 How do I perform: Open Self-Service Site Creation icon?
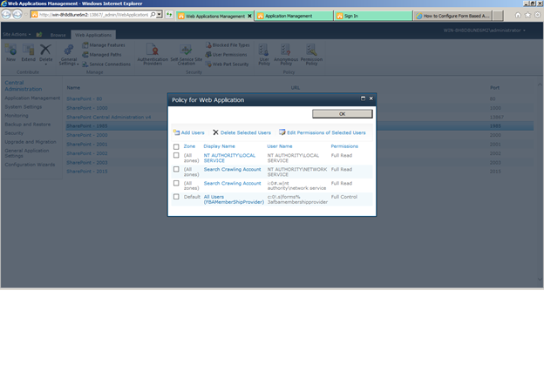coord(187,54)
